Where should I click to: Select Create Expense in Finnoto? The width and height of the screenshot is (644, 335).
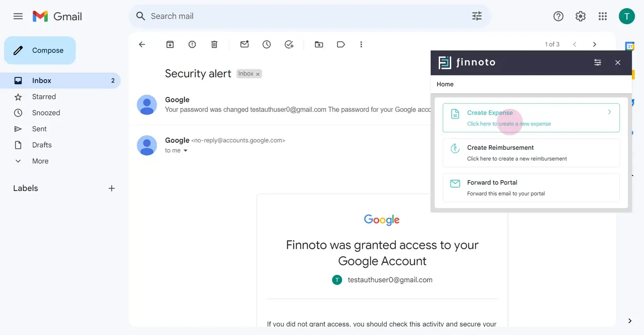(531, 118)
